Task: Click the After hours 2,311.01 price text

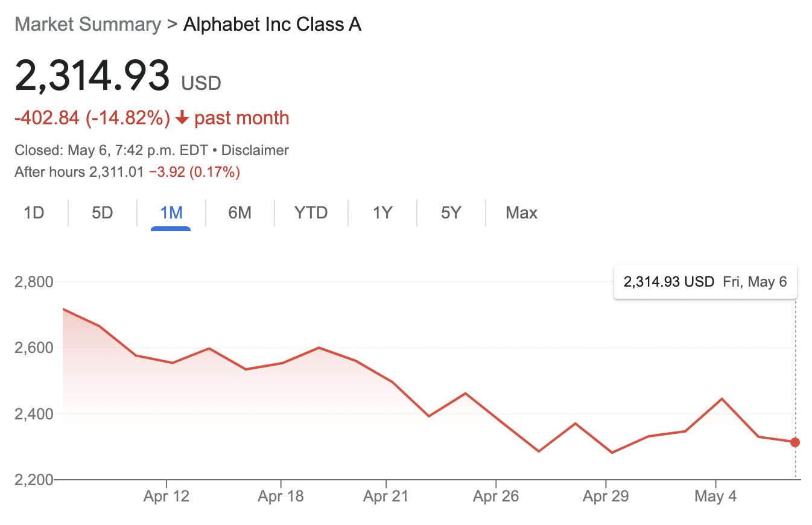Action: [79, 173]
